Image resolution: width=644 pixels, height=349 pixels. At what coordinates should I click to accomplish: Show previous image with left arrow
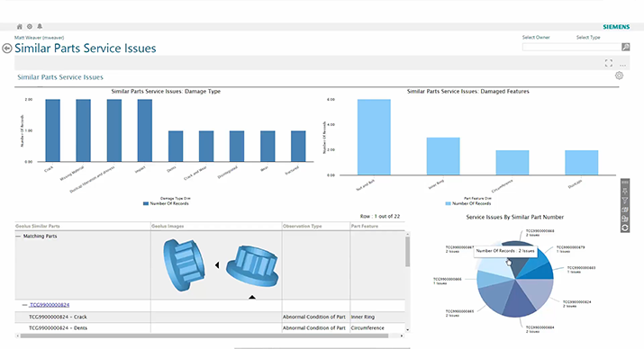(x=217, y=265)
